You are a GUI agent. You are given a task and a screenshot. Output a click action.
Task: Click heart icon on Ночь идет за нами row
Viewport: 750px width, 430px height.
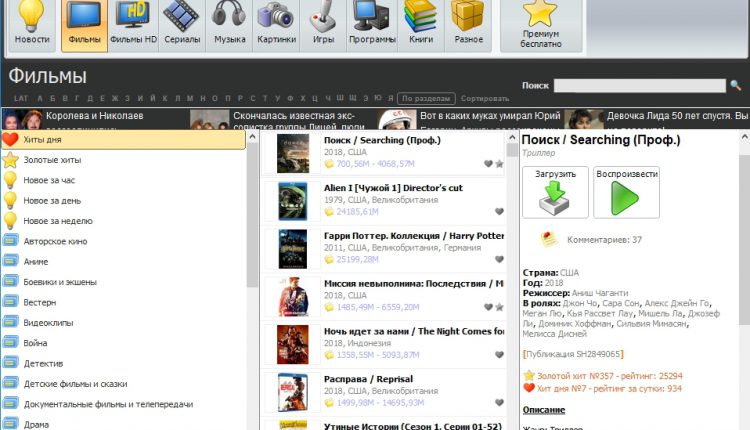point(499,355)
